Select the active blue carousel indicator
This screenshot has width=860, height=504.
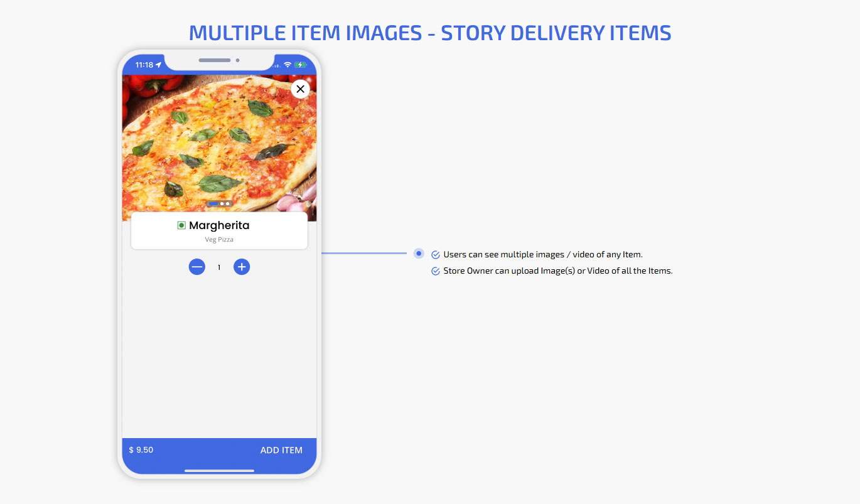click(213, 204)
